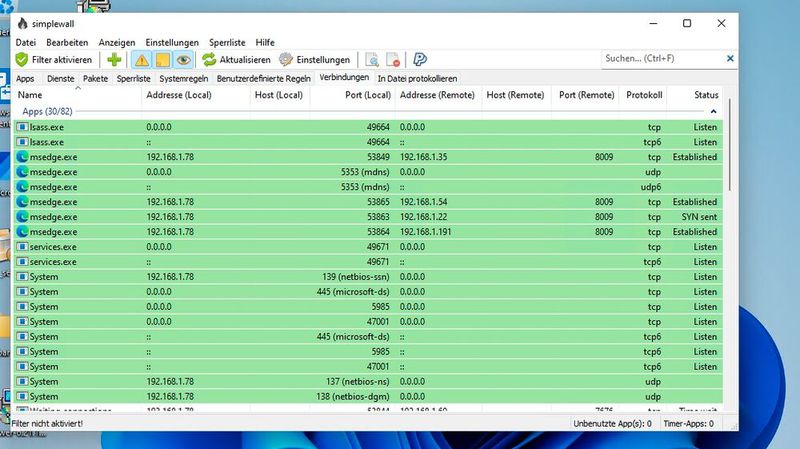Screen dimensions: 800x449
Task: Click the System icon in the netbios-dgm row
Action: tap(22, 396)
